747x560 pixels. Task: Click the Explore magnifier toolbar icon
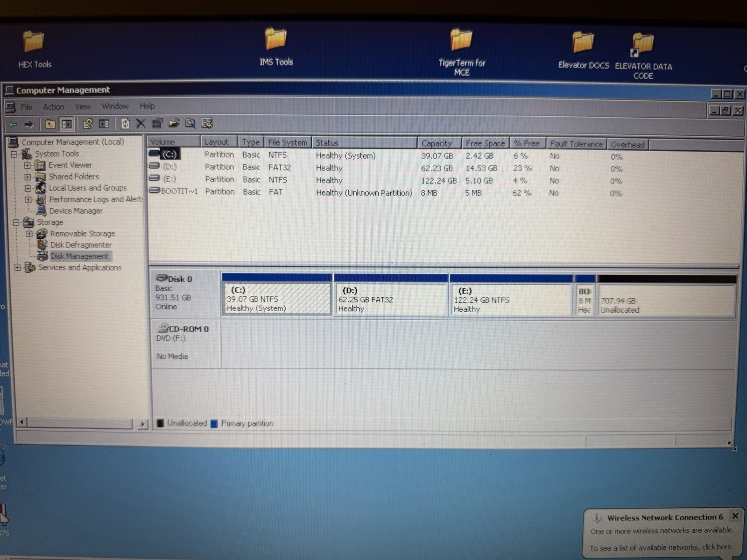click(190, 123)
